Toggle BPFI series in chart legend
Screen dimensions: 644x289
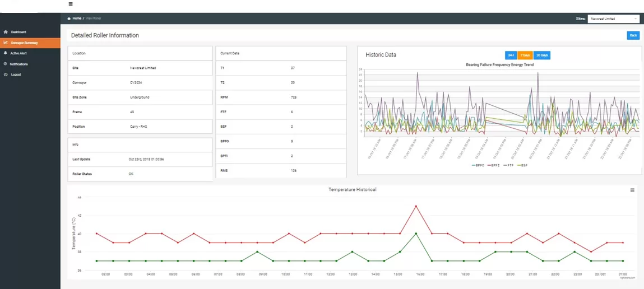[493, 166]
